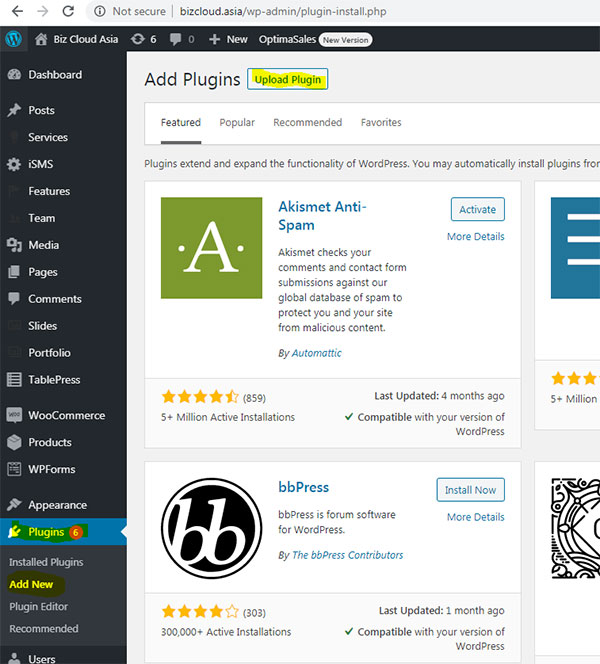Screen dimensions: 600x664
Task: Click the browser forward arrow
Action: pos(43,11)
